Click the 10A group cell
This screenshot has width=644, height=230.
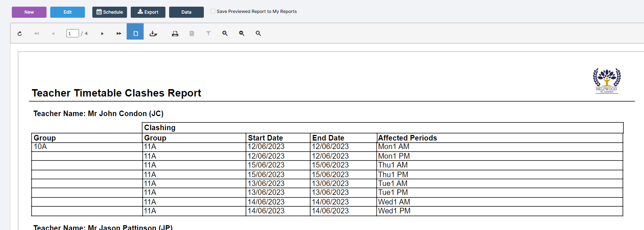coord(87,147)
